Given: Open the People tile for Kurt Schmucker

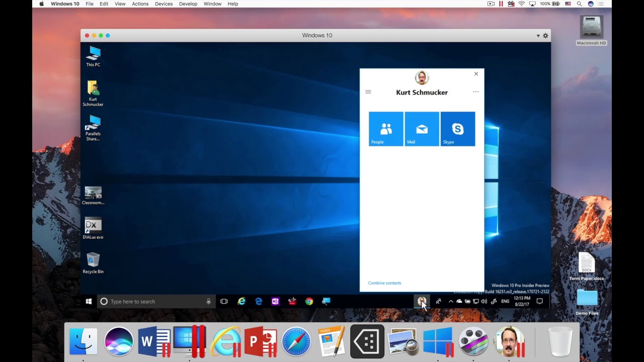Looking at the screenshot, I should [x=386, y=129].
